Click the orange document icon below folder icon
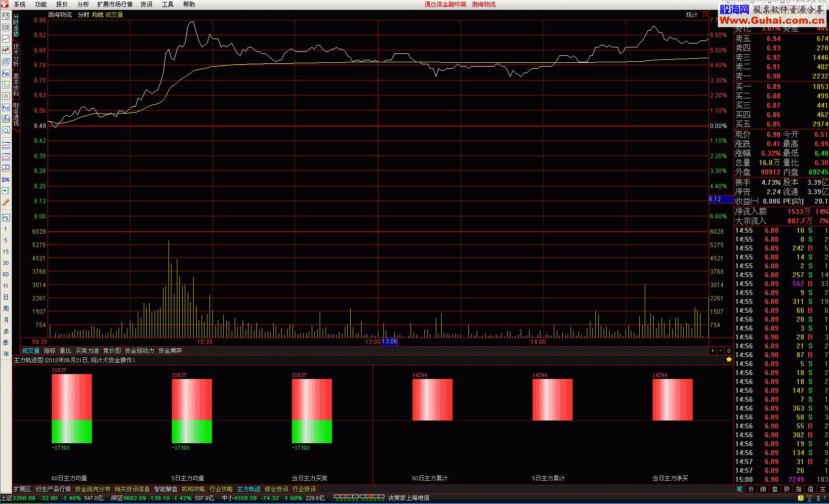Image resolution: width=829 pixels, height=504 pixels. 6,96
